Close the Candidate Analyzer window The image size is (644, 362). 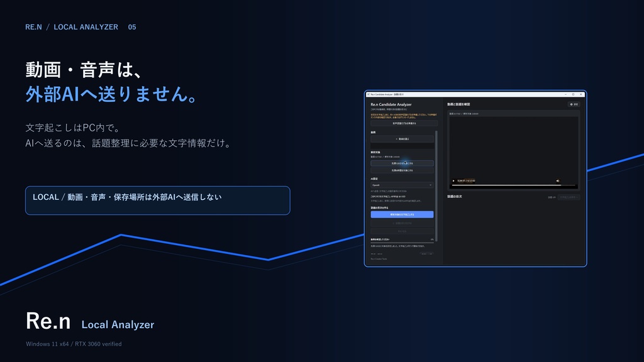click(580, 94)
